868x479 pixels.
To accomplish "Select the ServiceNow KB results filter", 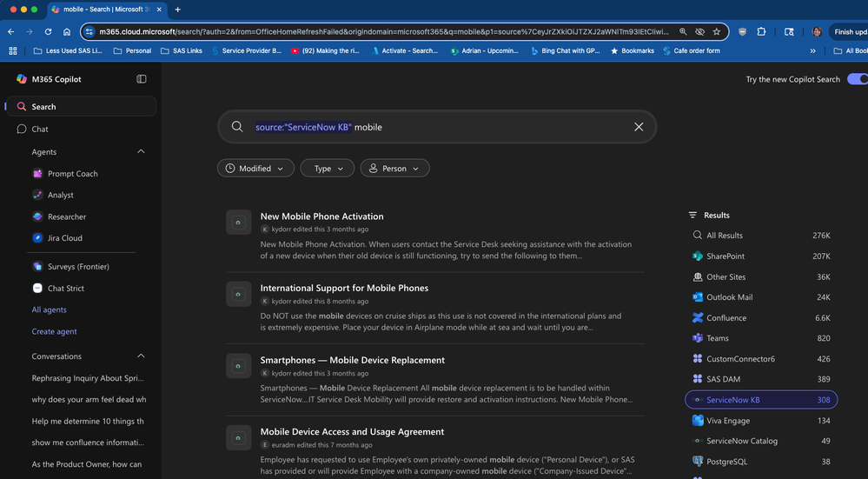I will click(x=761, y=400).
